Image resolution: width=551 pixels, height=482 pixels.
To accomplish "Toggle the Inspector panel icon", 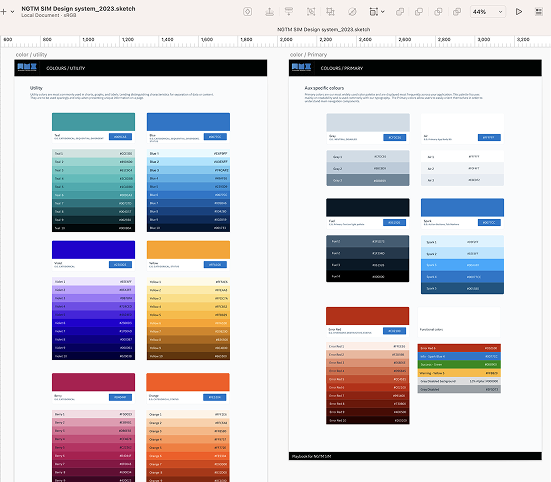I will pyautogui.click(x=539, y=12).
